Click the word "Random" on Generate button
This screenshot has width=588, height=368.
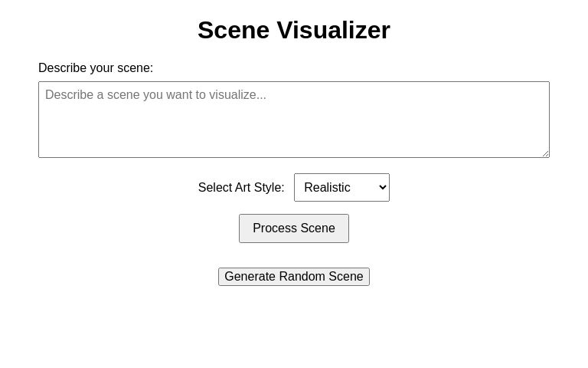(302, 277)
